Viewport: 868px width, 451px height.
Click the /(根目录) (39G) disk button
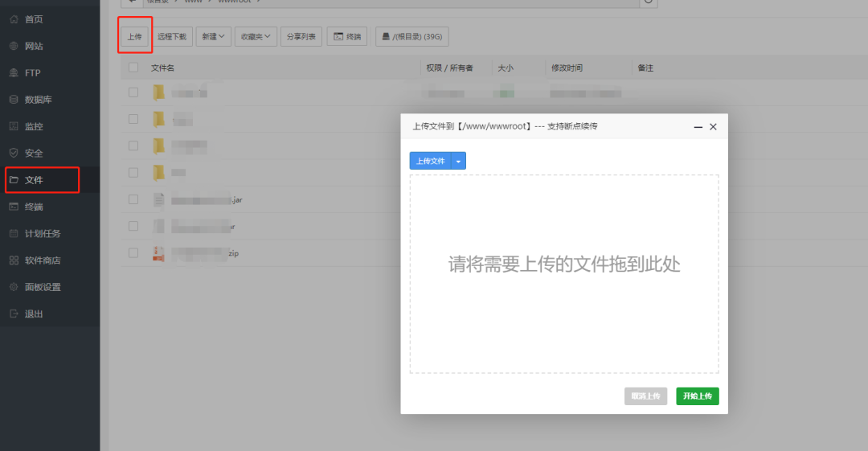click(x=412, y=36)
